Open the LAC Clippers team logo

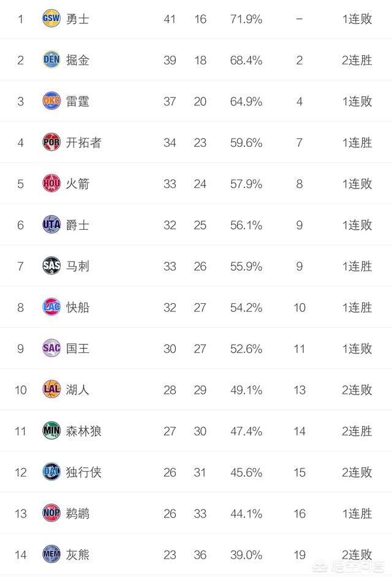(x=51, y=307)
